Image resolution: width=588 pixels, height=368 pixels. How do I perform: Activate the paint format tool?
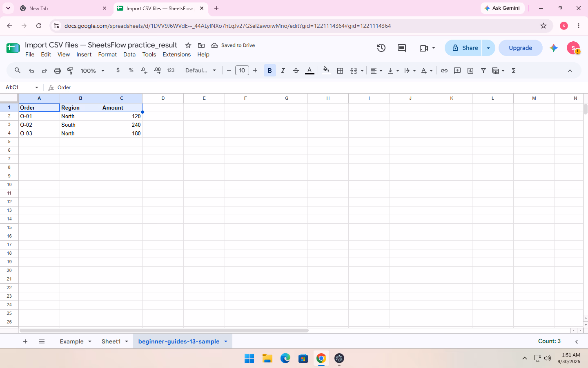click(71, 71)
